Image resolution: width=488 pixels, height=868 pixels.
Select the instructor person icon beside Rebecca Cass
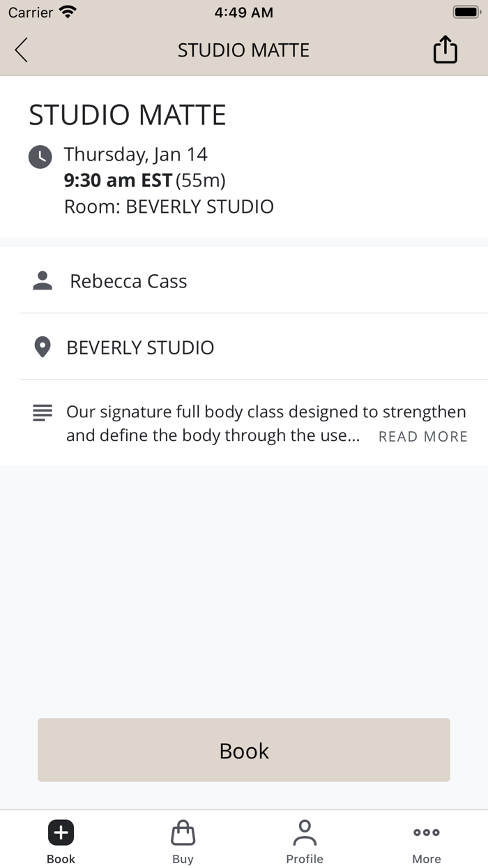coord(43,280)
